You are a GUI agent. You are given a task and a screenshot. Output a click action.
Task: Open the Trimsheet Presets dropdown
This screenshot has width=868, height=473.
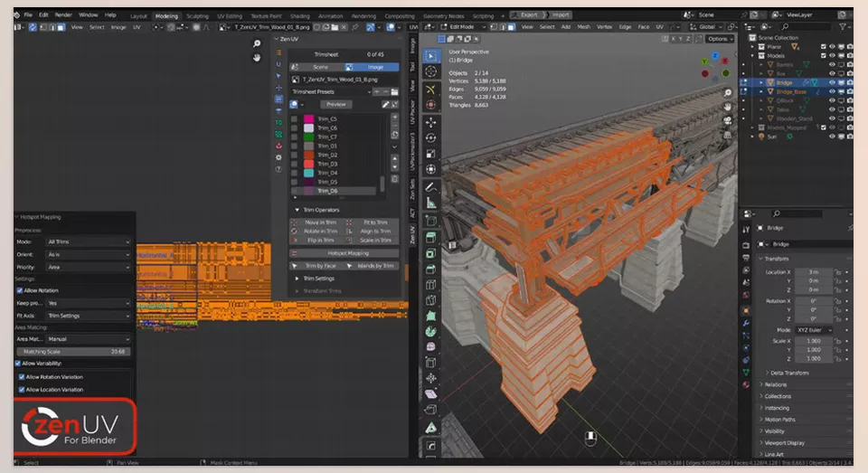[331, 92]
